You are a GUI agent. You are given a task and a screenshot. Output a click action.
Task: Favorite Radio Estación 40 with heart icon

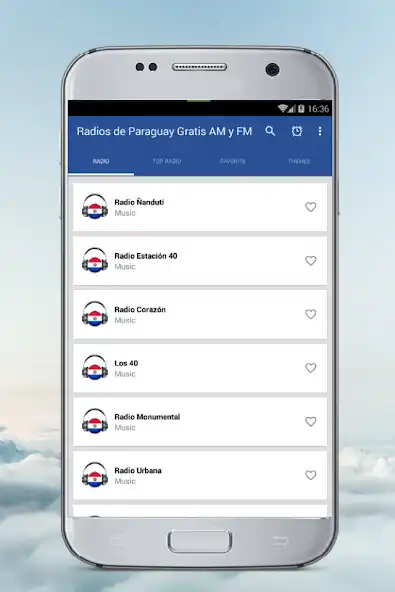point(310,261)
